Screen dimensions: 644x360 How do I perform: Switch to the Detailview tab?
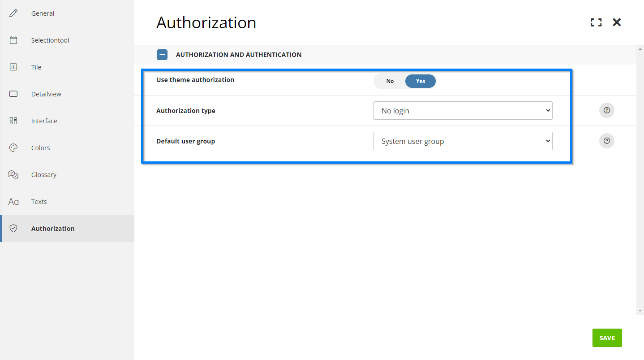pos(67,94)
